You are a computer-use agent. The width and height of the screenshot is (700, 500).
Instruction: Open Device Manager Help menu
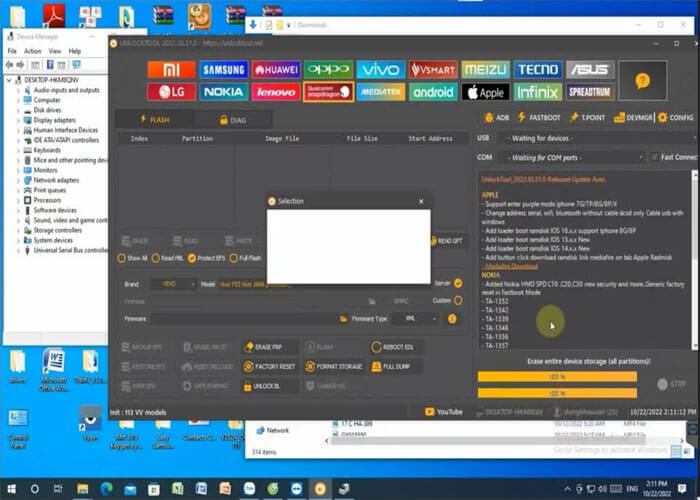click(x=75, y=51)
